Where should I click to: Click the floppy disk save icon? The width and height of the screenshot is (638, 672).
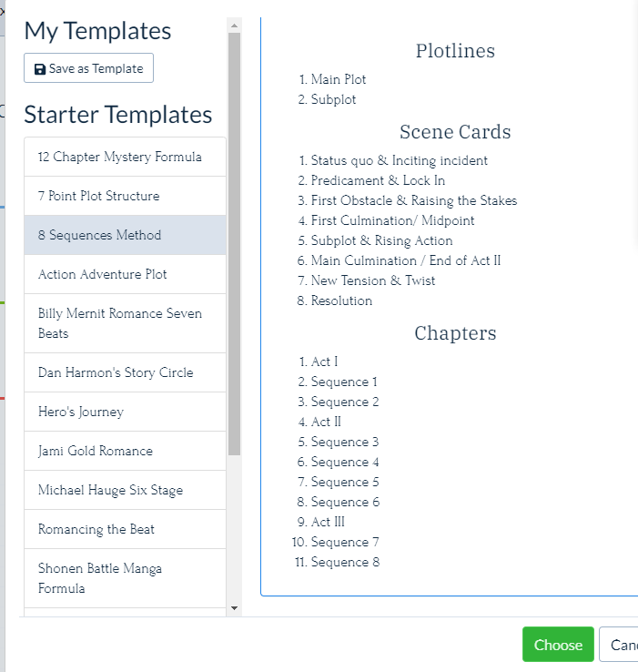pos(40,69)
